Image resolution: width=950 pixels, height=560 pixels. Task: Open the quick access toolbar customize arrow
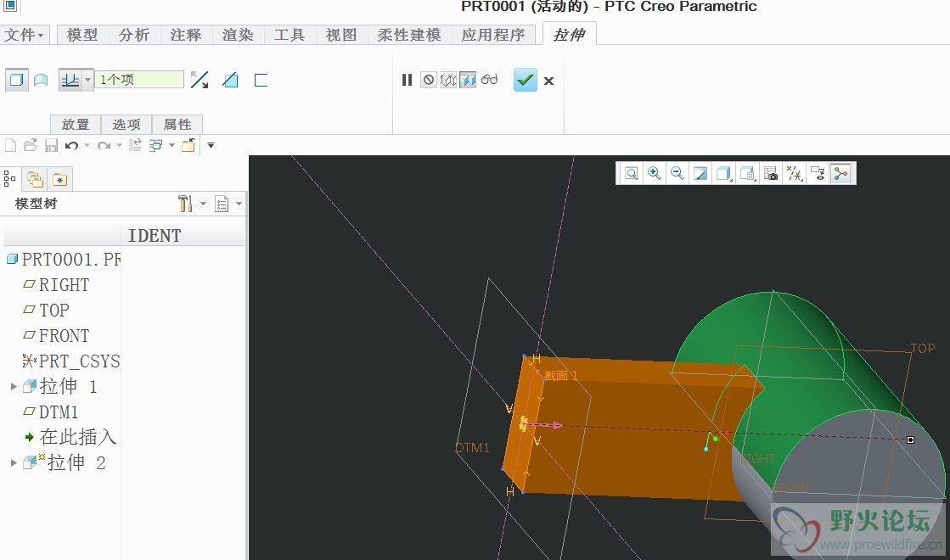click(211, 145)
